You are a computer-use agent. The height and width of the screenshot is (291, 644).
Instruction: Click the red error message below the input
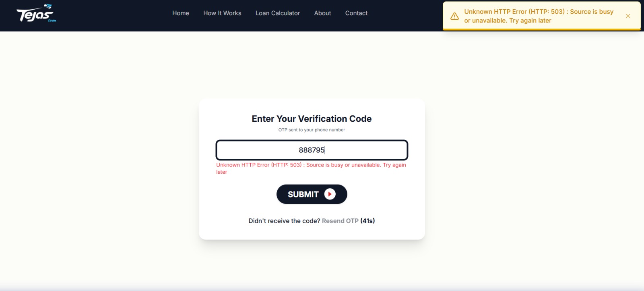tap(311, 168)
